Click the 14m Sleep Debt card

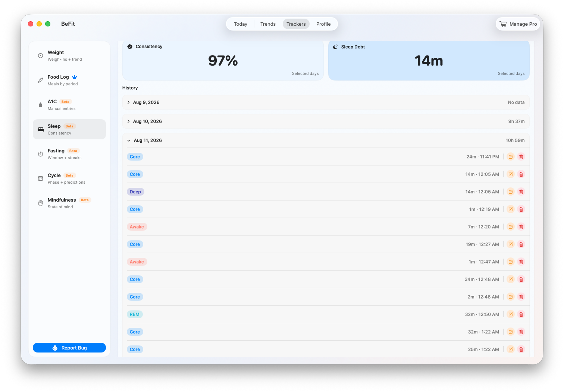(x=429, y=60)
